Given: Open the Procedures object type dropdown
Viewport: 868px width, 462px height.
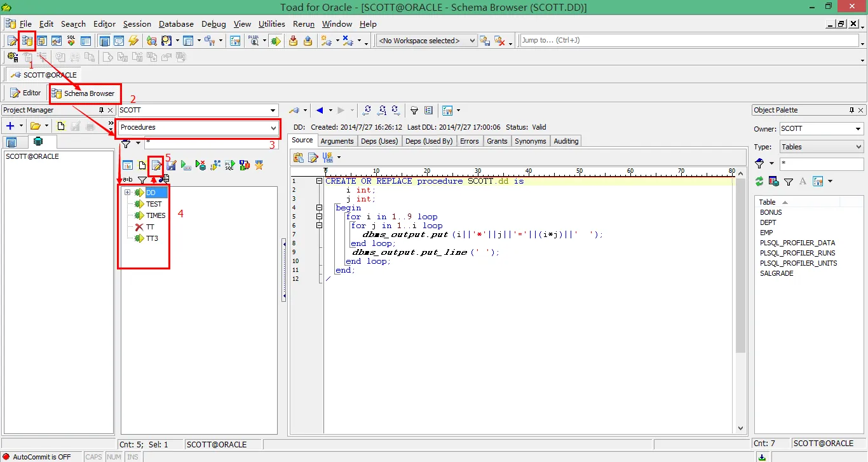Looking at the screenshot, I should [273, 128].
